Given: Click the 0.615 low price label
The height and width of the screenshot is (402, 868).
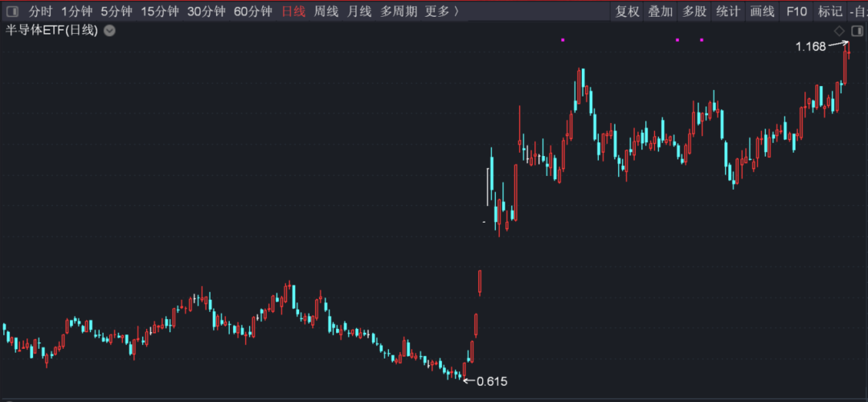Looking at the screenshot, I should 492,381.
